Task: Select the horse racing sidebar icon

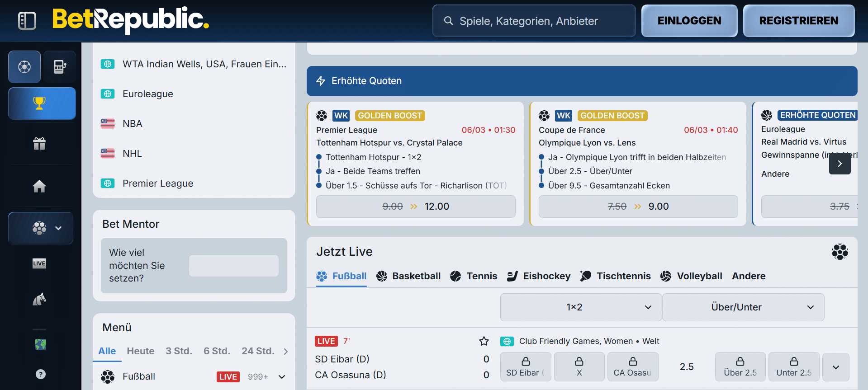Action: click(39, 299)
